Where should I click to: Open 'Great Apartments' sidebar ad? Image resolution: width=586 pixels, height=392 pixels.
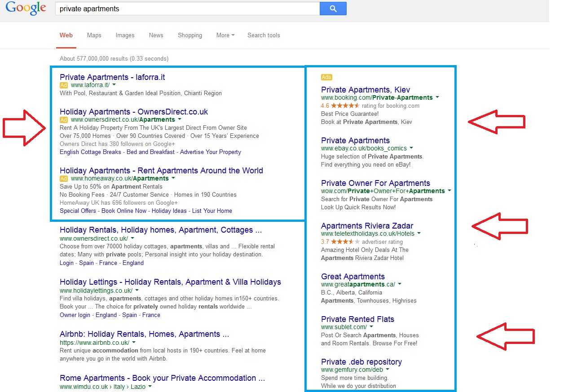(x=353, y=276)
